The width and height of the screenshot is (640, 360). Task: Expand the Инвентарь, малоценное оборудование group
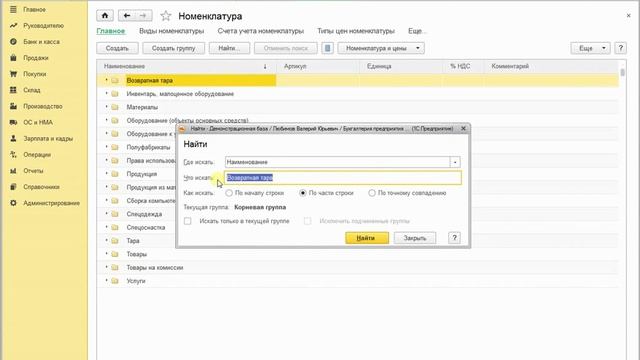(x=107, y=93)
